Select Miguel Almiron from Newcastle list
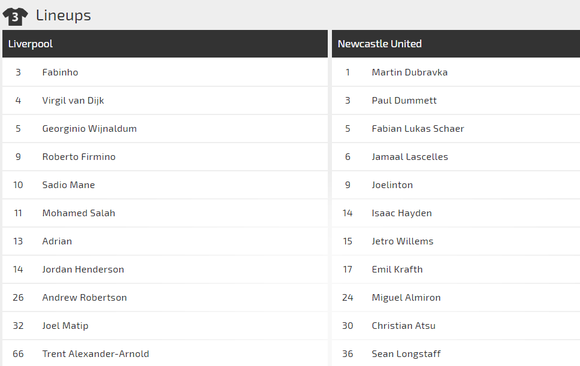Image resolution: width=580 pixels, height=366 pixels. pyautogui.click(x=406, y=298)
